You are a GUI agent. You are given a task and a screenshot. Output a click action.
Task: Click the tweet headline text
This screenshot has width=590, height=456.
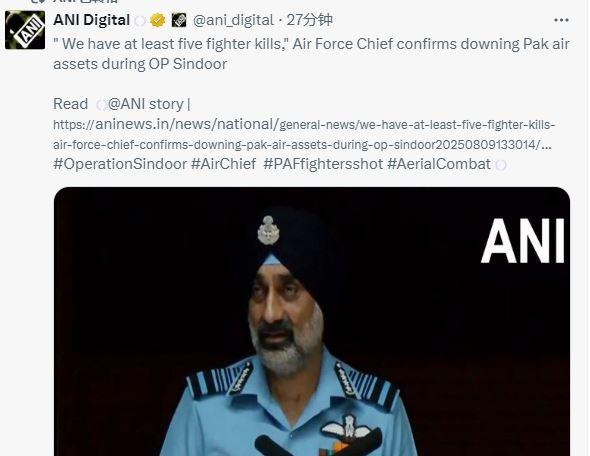coord(311,54)
